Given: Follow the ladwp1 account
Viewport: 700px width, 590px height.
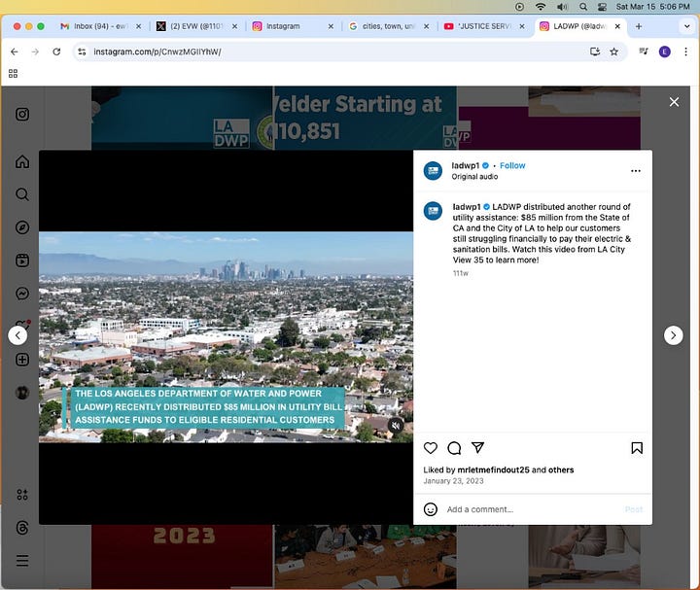Looking at the screenshot, I should 512,165.
